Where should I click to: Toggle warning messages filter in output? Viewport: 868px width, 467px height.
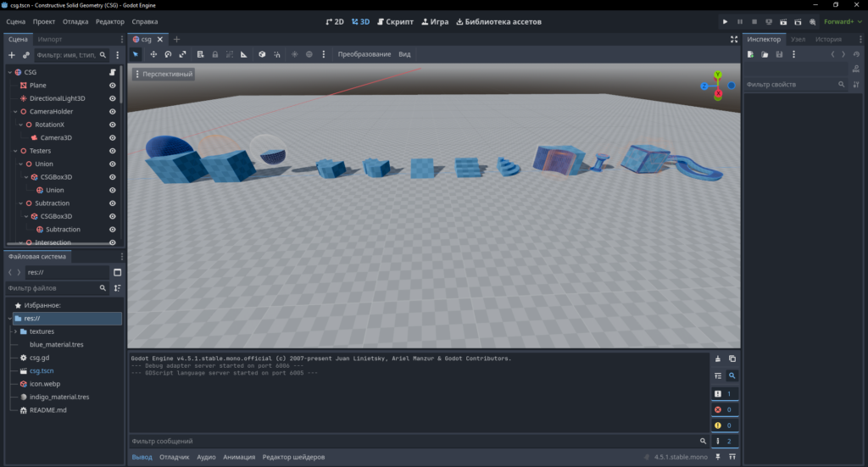[725, 425]
